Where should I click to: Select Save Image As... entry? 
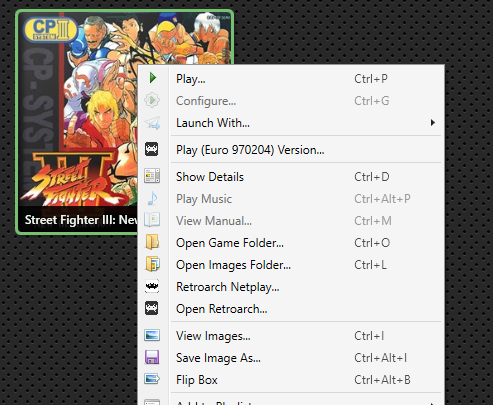(x=291, y=358)
